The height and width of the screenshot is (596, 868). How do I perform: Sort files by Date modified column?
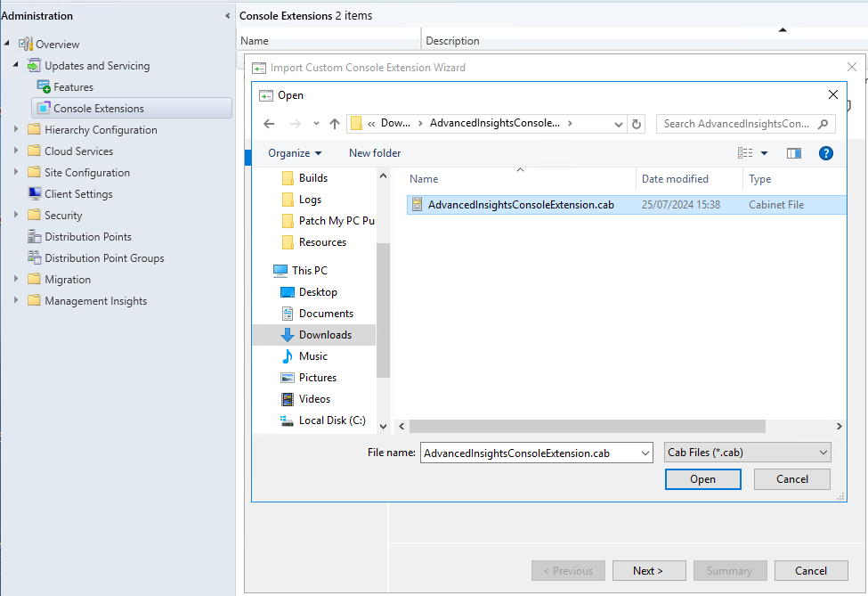coord(675,179)
